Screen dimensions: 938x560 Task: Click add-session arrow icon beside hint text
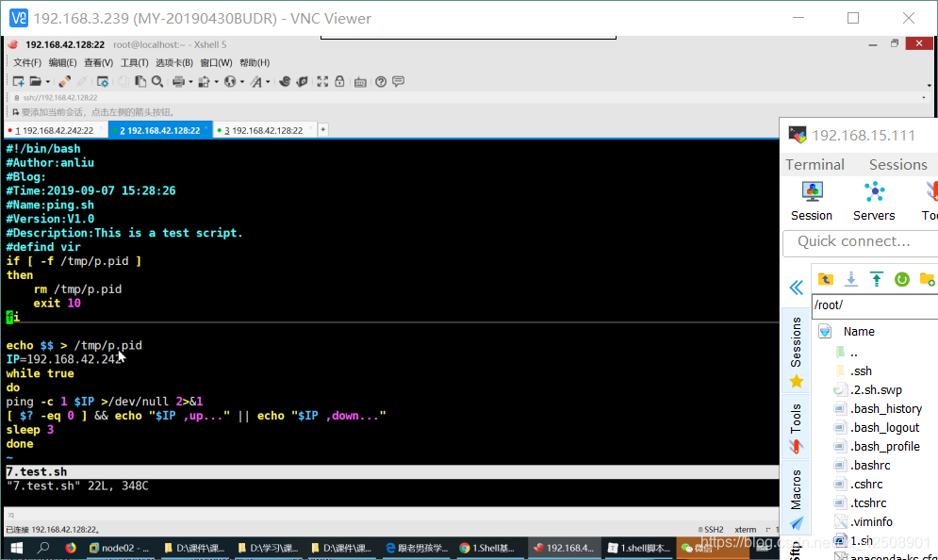pos(15,112)
